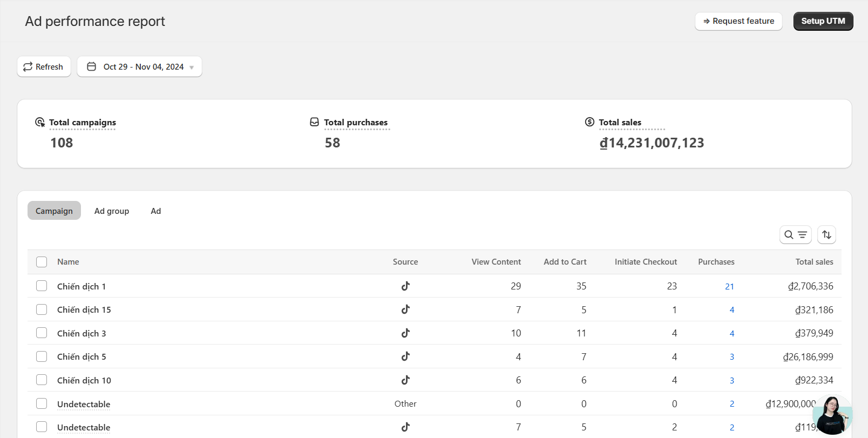Click the Total campaigns cursor icon
This screenshot has height=438, width=868.
(x=40, y=122)
